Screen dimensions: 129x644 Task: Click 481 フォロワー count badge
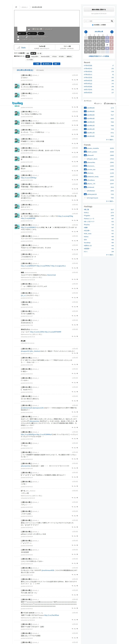[x=32, y=33]
